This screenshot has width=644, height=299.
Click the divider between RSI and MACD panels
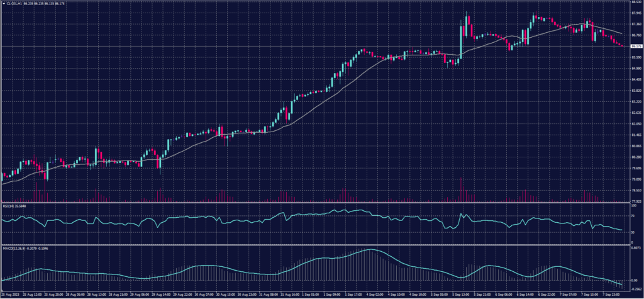314,245
